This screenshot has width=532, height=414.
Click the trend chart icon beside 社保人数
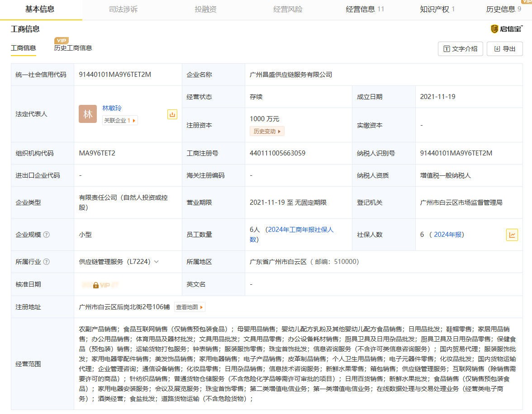(x=512, y=235)
